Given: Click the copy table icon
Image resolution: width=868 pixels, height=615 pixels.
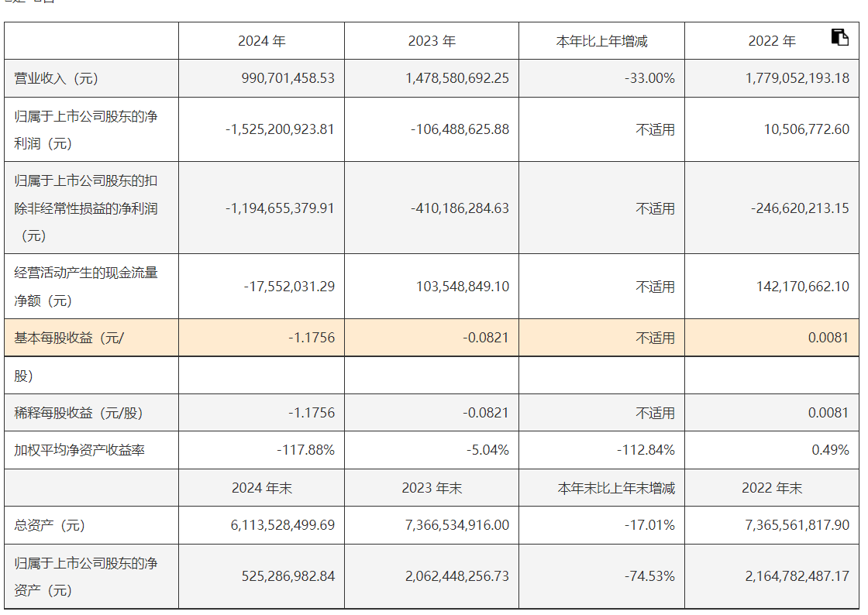Looking at the screenshot, I should tap(839, 37).
